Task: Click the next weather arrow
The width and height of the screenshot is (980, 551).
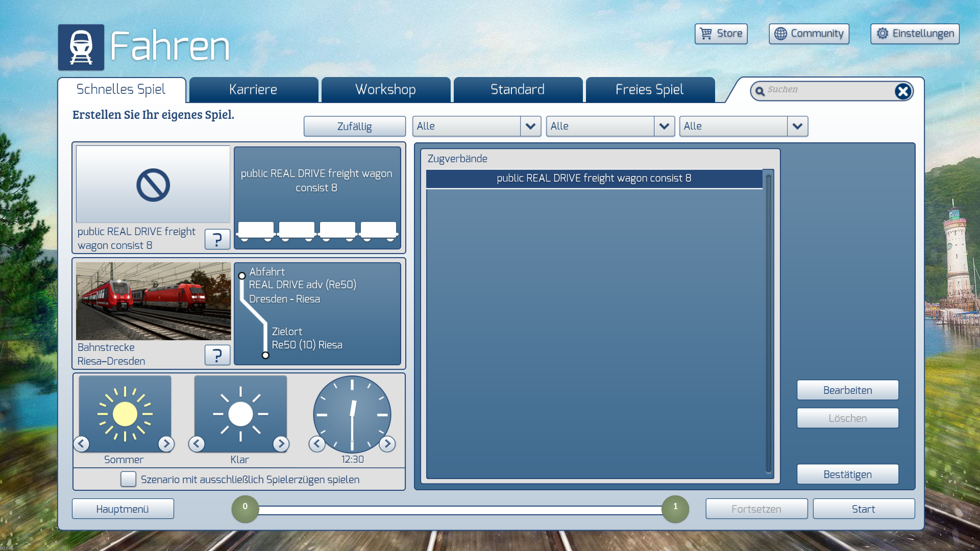Action: (281, 444)
